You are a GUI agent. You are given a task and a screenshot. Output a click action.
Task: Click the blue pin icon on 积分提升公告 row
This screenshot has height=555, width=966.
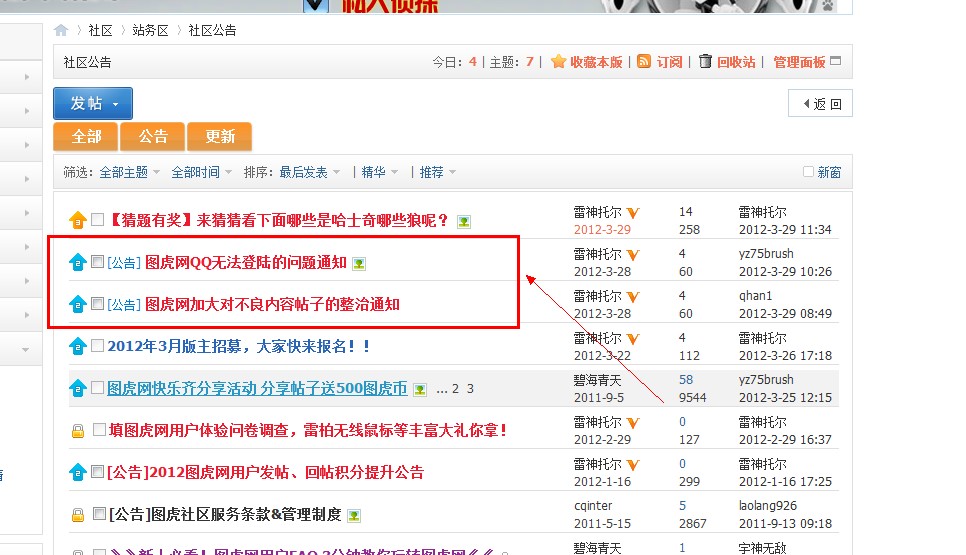click(x=78, y=472)
